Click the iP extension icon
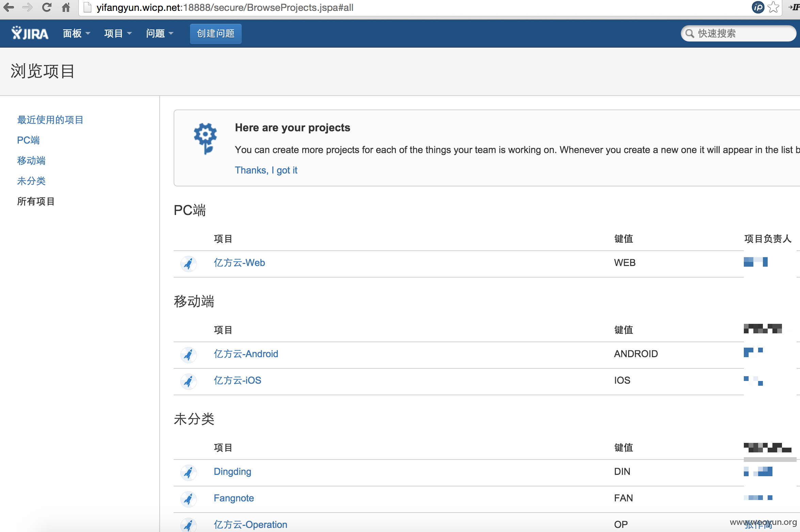This screenshot has width=800, height=532. tap(758, 7)
